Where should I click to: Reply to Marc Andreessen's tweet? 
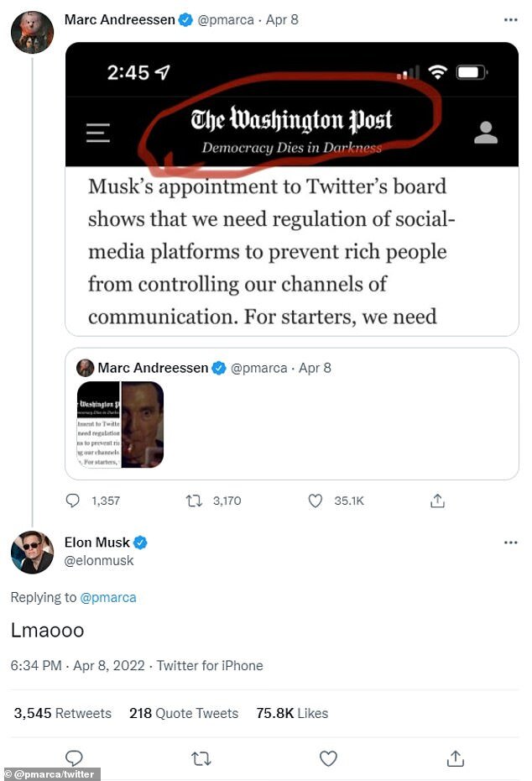(73, 501)
